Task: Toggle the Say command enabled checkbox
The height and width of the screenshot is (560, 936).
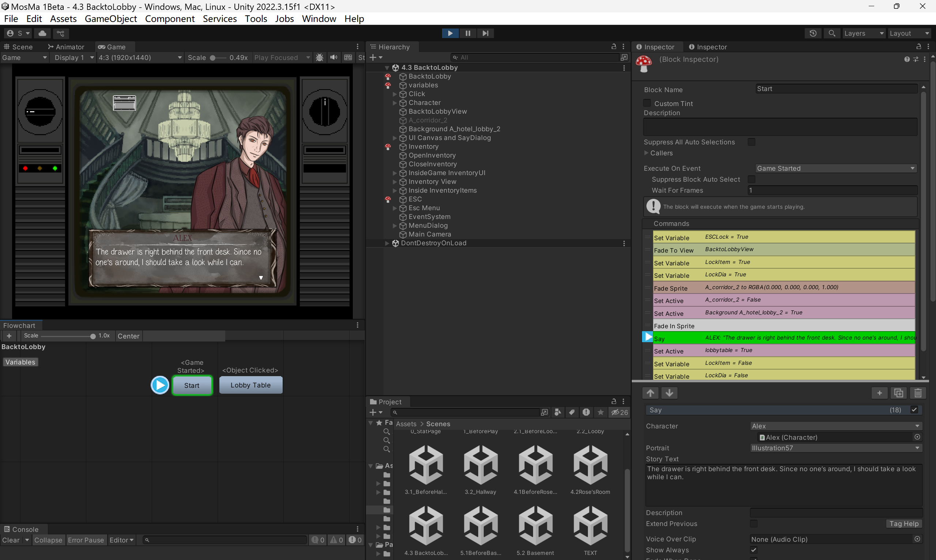Action: point(914,409)
